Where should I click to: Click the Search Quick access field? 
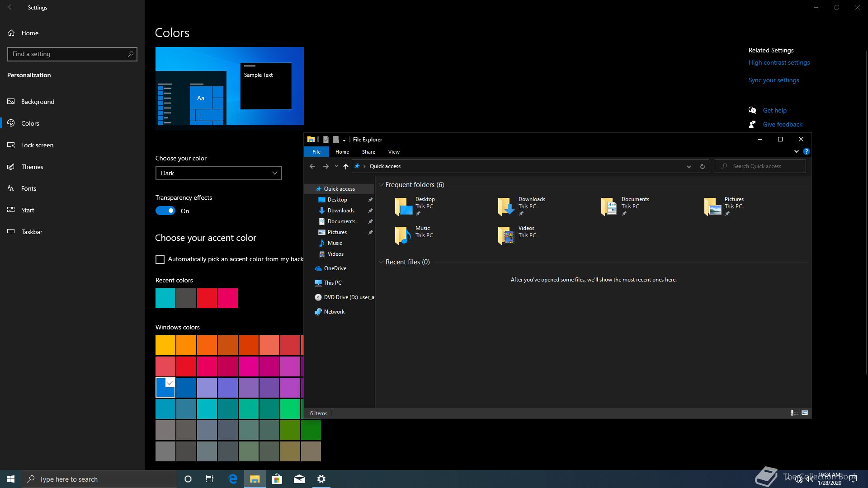point(760,166)
